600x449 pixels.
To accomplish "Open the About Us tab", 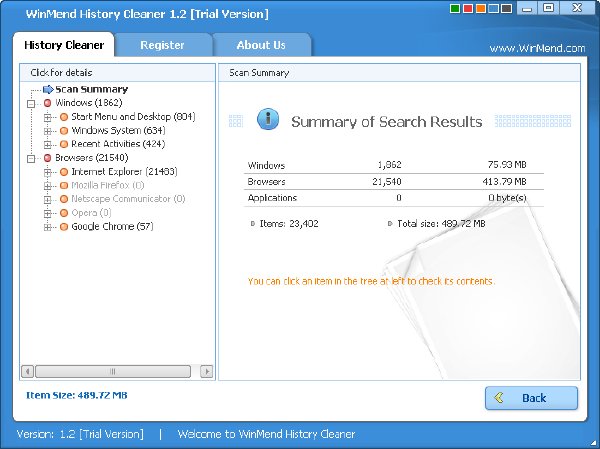I will tap(261, 45).
